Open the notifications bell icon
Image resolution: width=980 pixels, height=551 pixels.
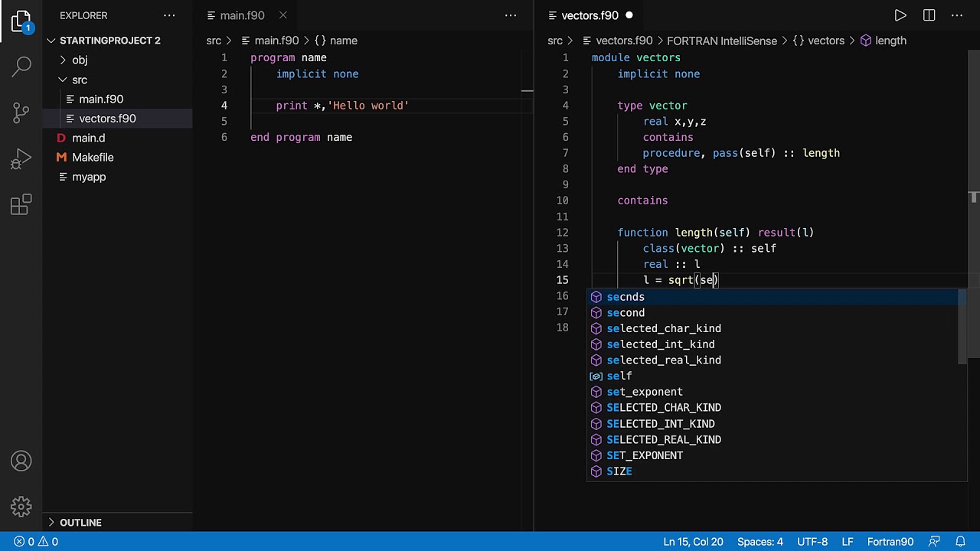[x=960, y=542]
